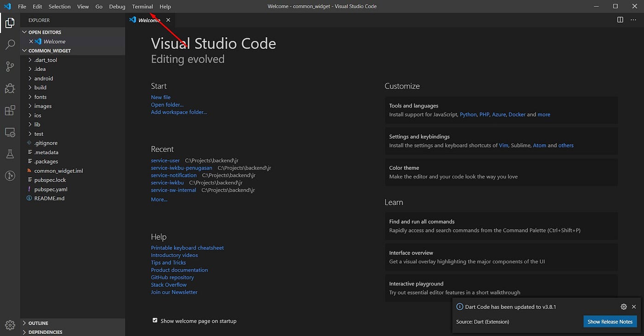
Task: Click the New file link
Action: pyautogui.click(x=161, y=97)
